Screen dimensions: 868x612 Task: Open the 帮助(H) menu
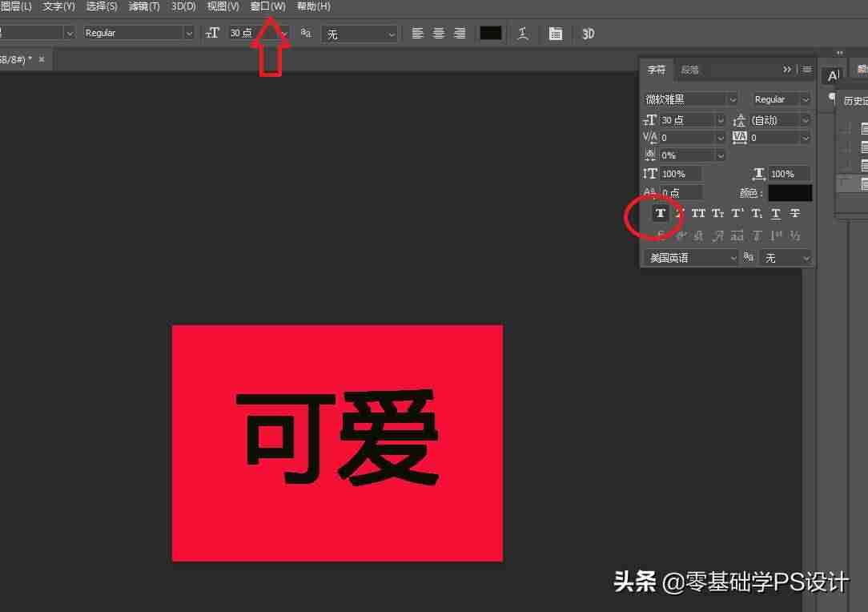tap(313, 6)
